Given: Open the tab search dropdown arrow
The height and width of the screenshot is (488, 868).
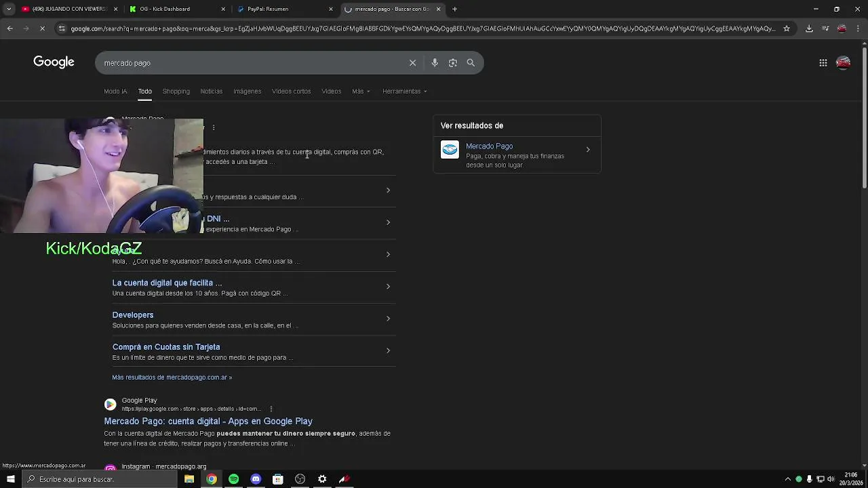Looking at the screenshot, I should tap(9, 9).
